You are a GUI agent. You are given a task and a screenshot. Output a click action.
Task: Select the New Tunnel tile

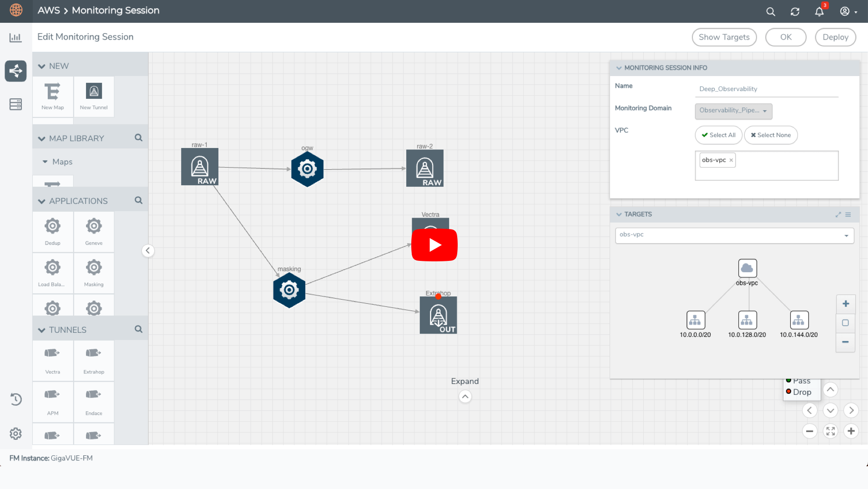coord(94,97)
